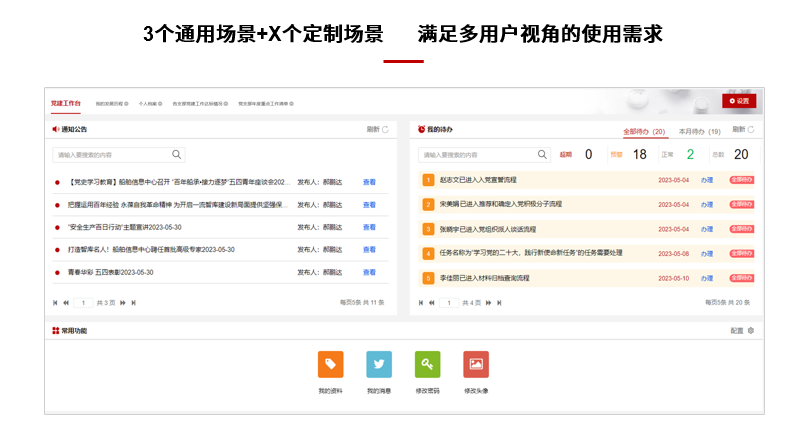Click the 修改头像 red picture icon
Viewport: 799px width, 436px height.
[476, 365]
